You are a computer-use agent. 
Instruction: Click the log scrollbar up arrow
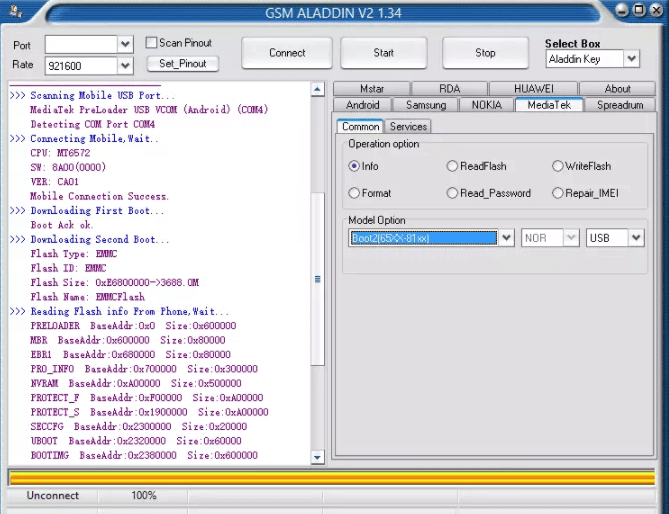317,89
